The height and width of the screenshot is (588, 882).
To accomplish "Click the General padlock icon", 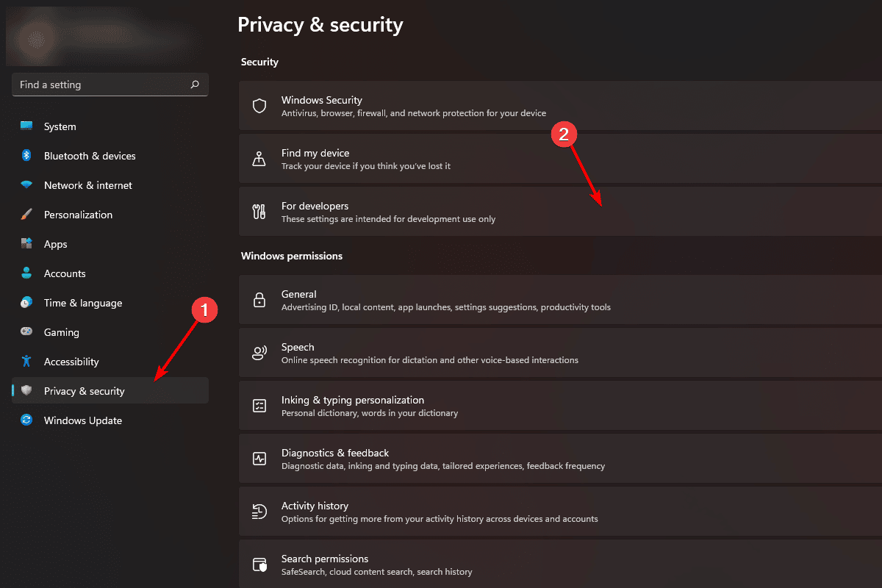I will point(259,299).
